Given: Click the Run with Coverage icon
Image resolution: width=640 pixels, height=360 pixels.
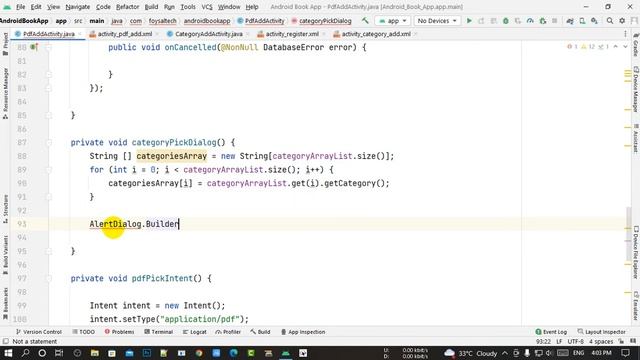Looking at the screenshot, I should point(518,20).
